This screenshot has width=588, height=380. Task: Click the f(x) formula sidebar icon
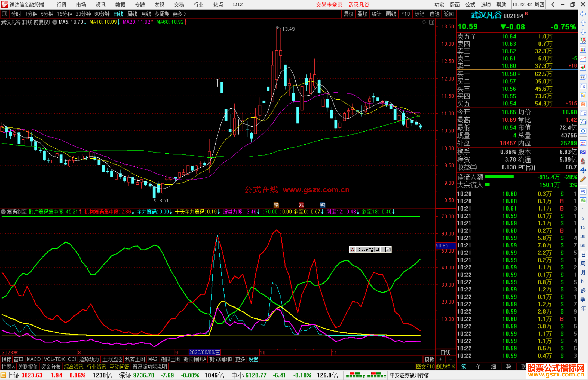pyautogui.click(x=583, y=122)
